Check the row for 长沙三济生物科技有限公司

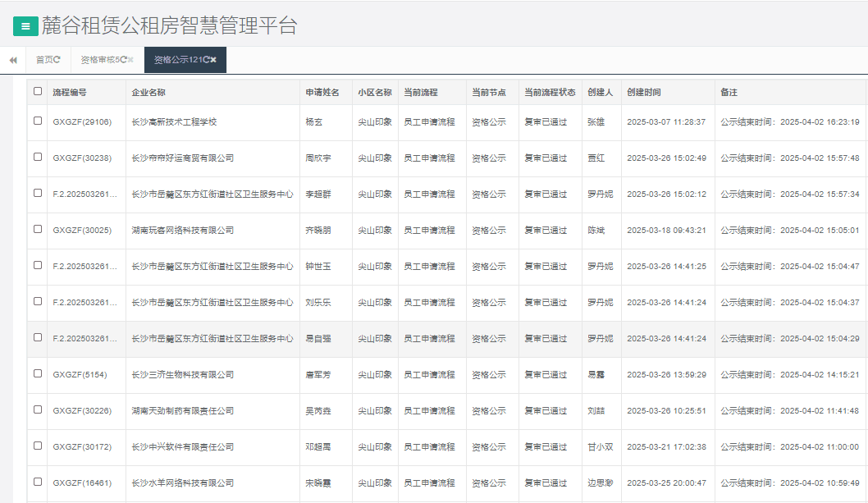click(x=38, y=374)
